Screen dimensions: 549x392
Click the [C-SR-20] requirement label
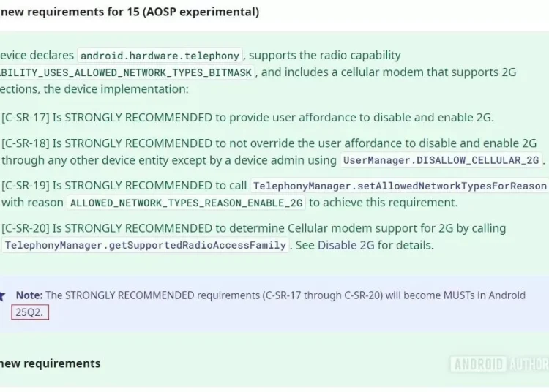point(25,228)
